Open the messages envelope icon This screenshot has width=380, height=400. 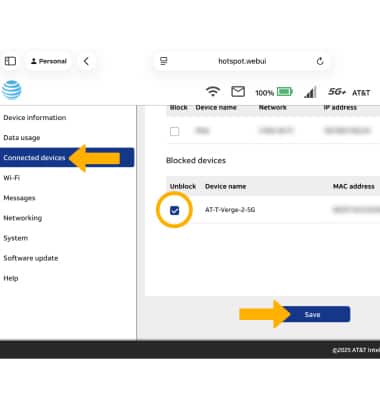238,91
